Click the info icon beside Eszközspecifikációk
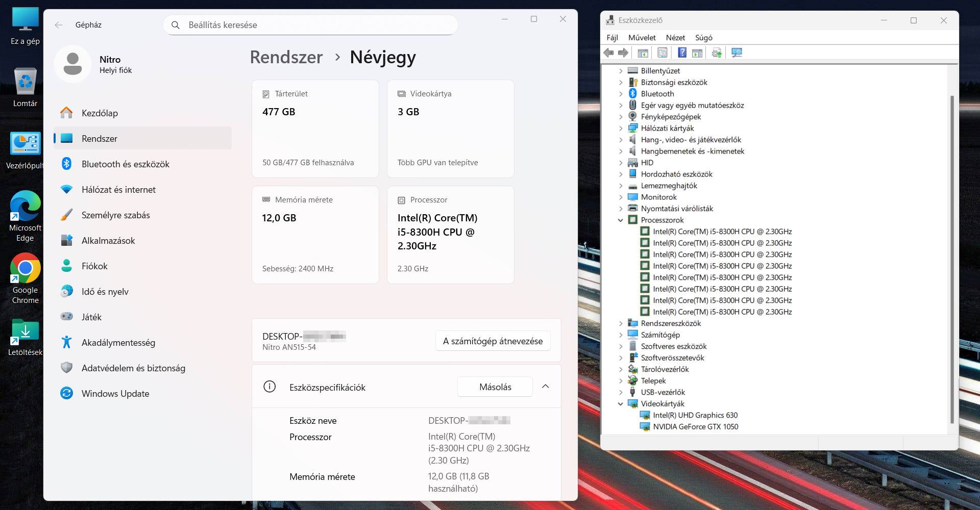980x510 pixels. coord(269,387)
